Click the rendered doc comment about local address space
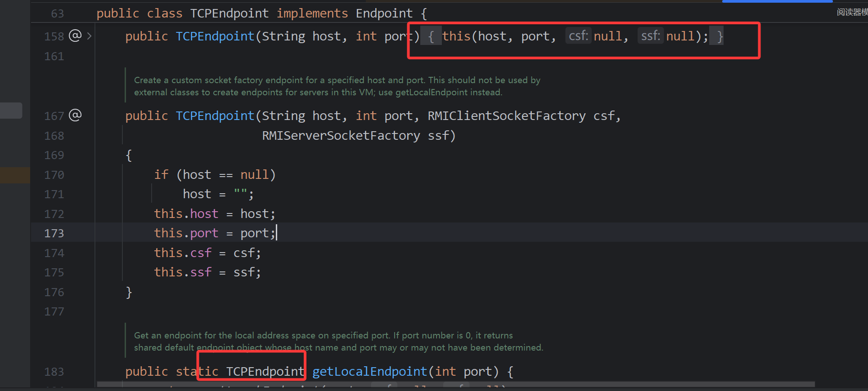 coord(337,342)
